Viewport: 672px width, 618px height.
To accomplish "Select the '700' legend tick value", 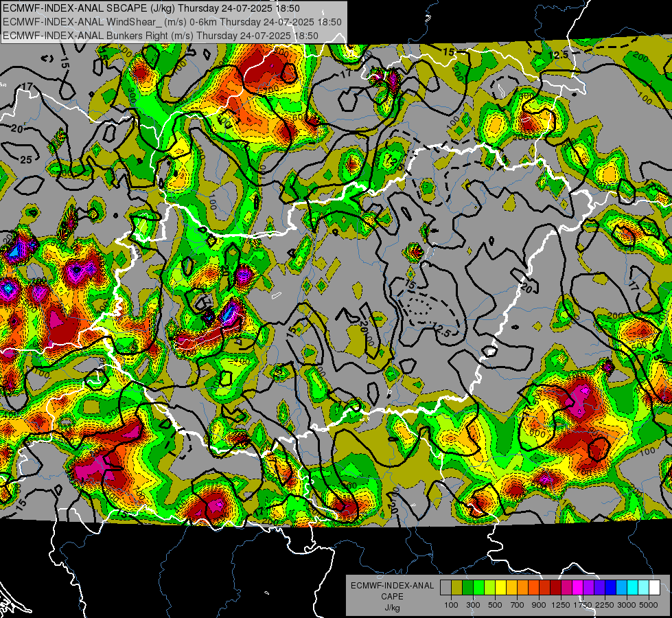I will (x=518, y=605).
